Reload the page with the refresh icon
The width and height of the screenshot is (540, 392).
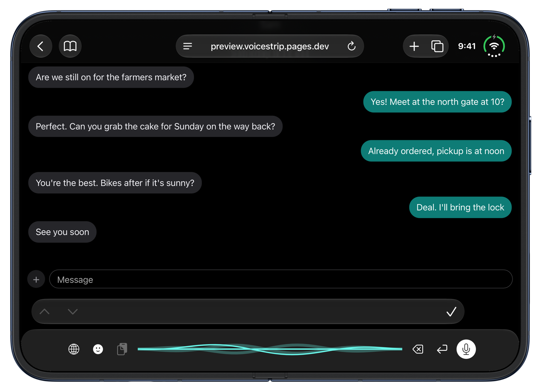[x=351, y=46]
